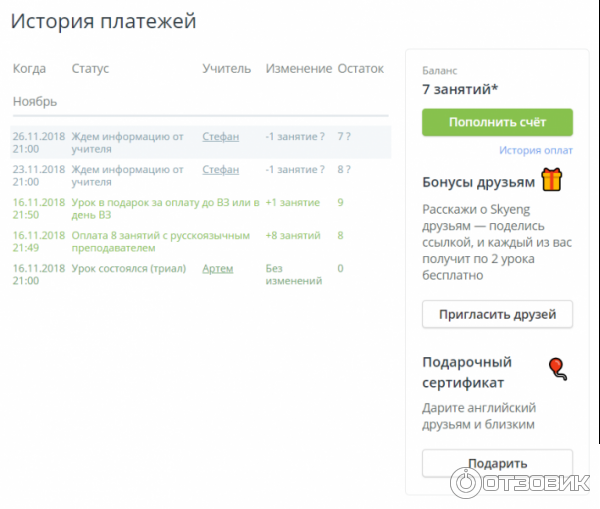600x509 pixels.
Task: Click the gift box icon beside Бонусы друзьям
Action: tap(552, 180)
